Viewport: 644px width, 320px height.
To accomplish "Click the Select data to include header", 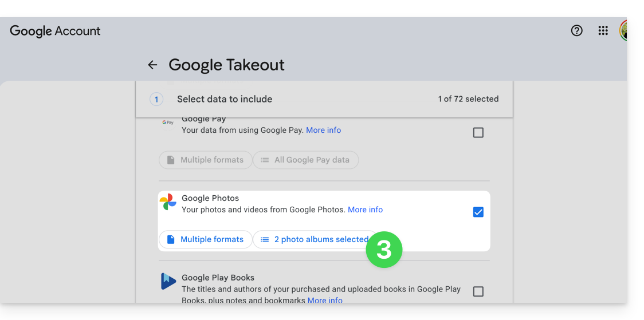I will click(x=225, y=99).
